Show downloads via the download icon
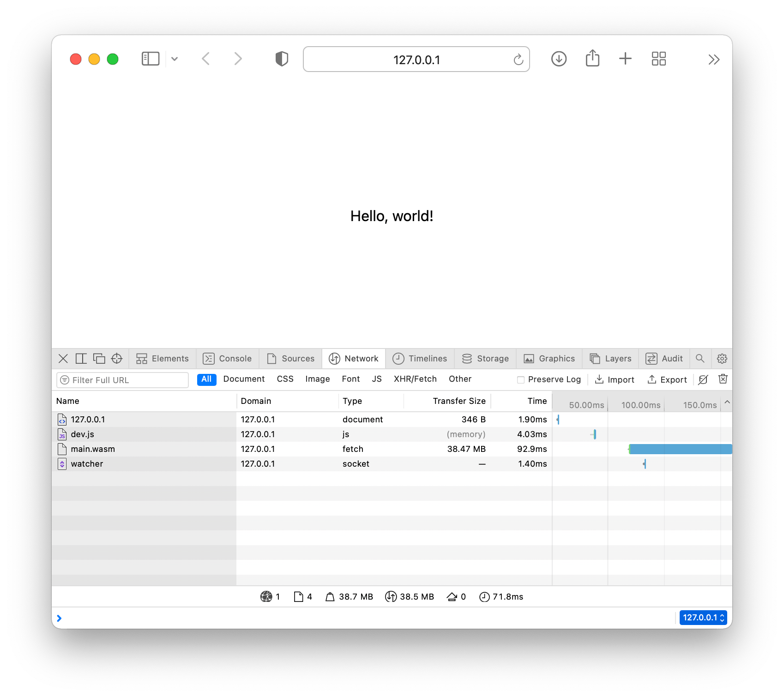Screen dimensions: 784x697 pos(559,59)
